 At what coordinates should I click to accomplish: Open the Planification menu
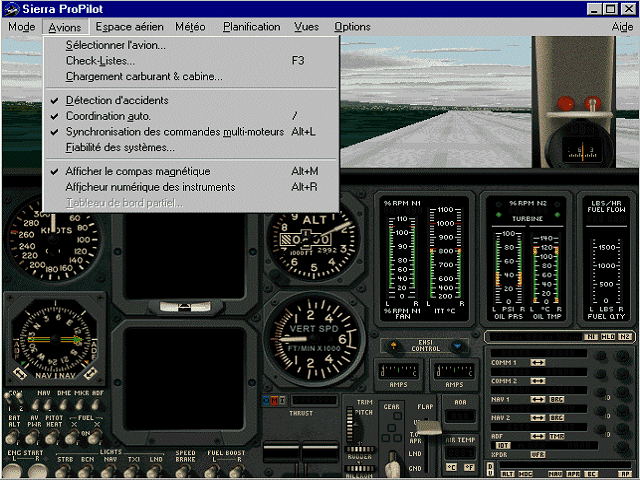251,27
